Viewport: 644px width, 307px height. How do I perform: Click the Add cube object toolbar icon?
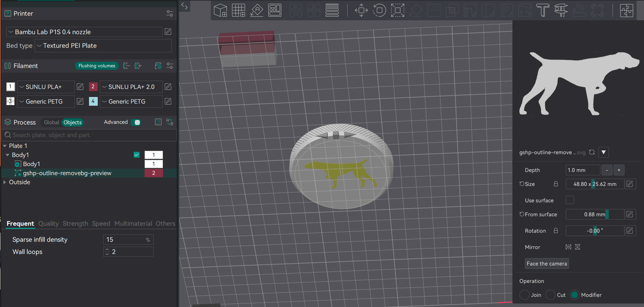220,10
